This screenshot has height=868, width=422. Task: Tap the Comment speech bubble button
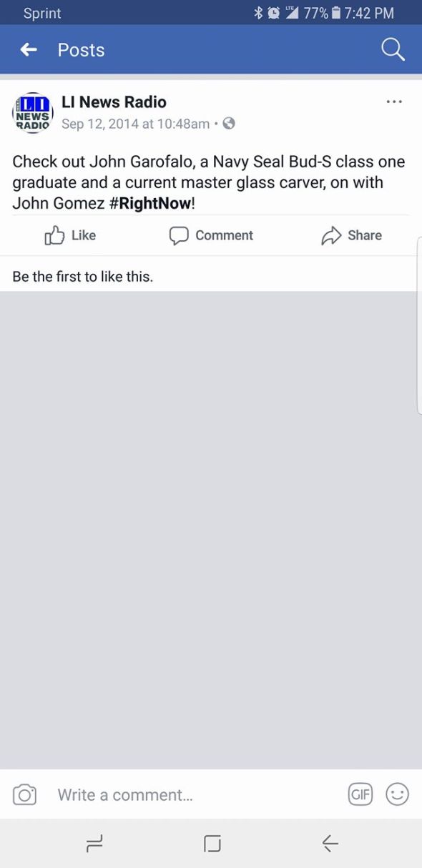click(211, 235)
